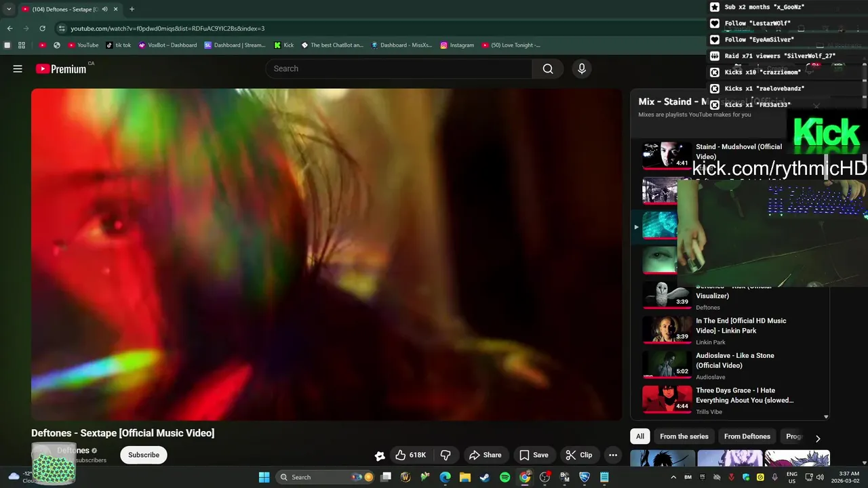Launch Microsoft Edge from taskbar
This screenshot has width=868, height=488.
(445, 477)
